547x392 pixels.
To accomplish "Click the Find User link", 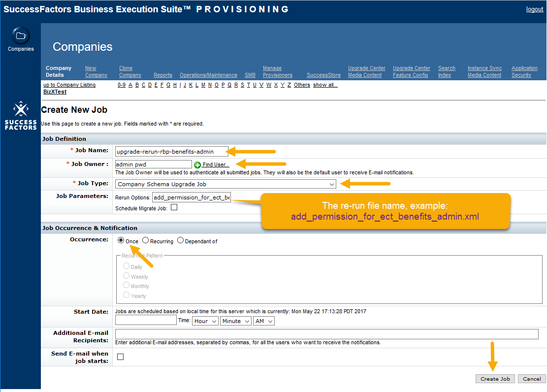I will click(x=216, y=165).
